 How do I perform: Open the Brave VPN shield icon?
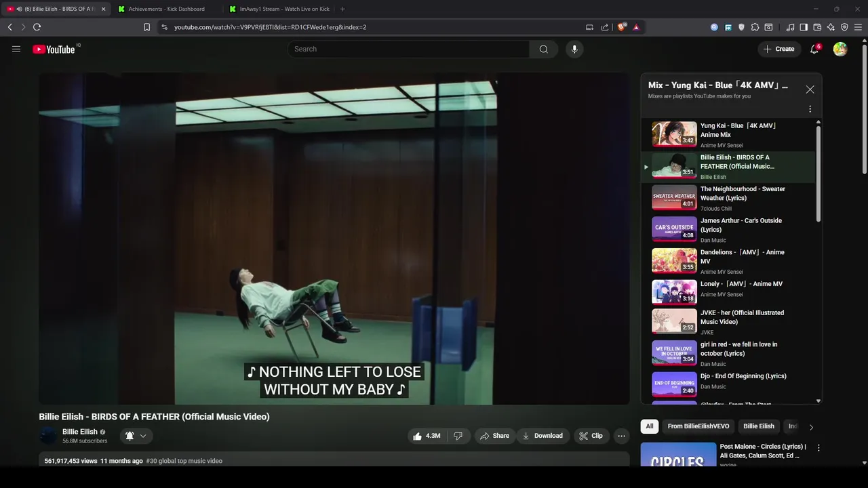coord(844,27)
